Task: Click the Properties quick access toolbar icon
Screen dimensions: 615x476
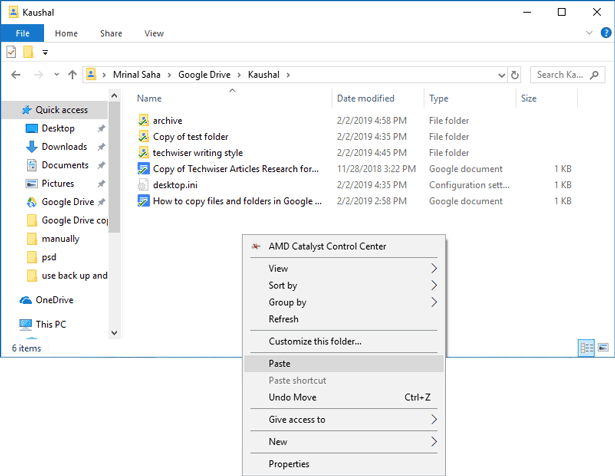Action: 11,52
